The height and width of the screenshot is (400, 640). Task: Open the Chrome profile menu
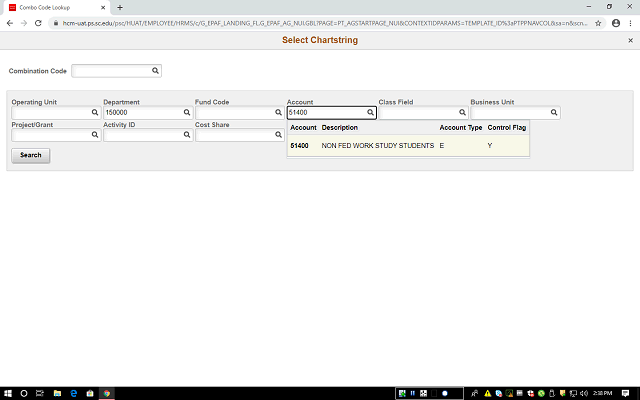coord(616,23)
